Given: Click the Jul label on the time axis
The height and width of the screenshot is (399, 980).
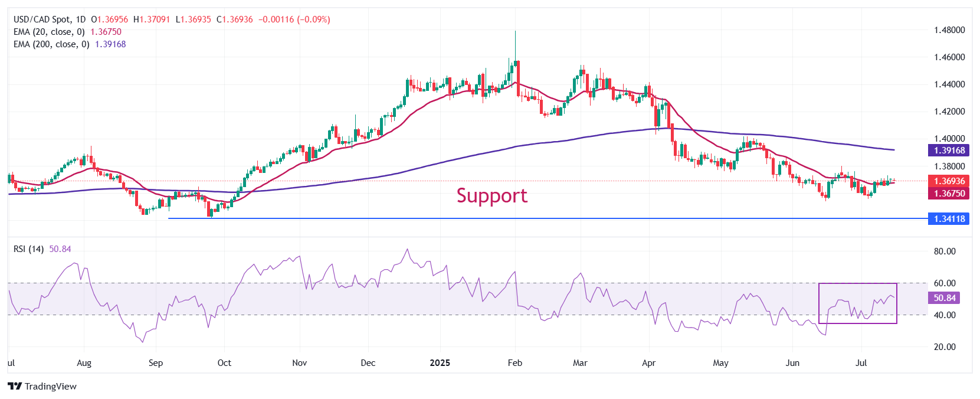Looking at the screenshot, I should [x=861, y=362].
